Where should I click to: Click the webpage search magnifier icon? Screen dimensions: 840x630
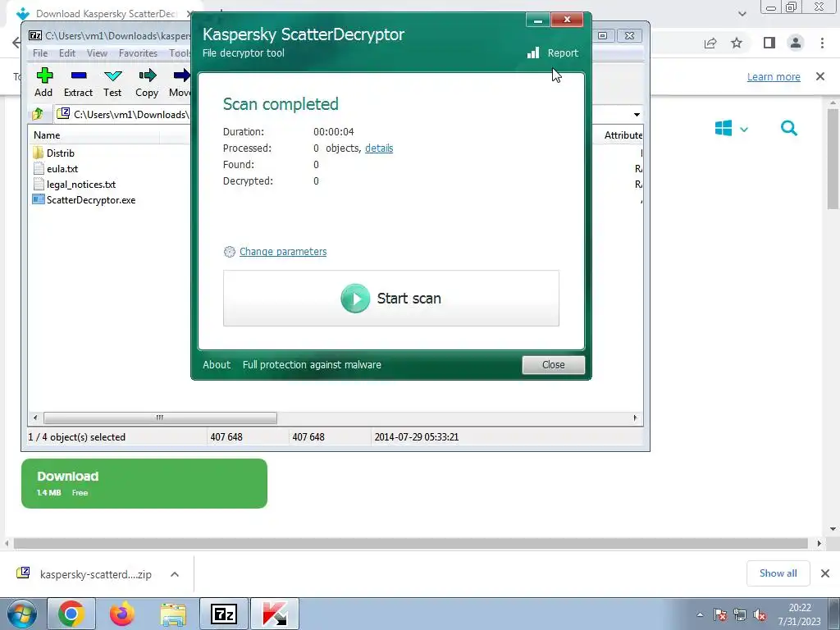point(789,129)
